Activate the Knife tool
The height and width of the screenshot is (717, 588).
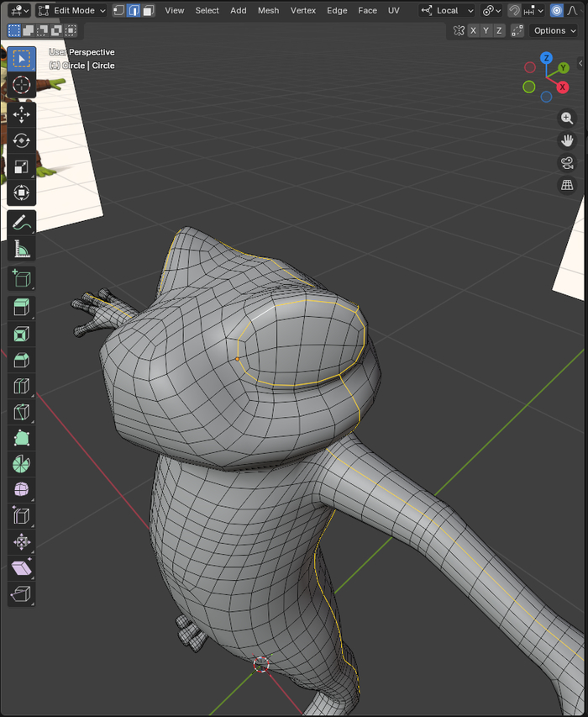coord(22,412)
